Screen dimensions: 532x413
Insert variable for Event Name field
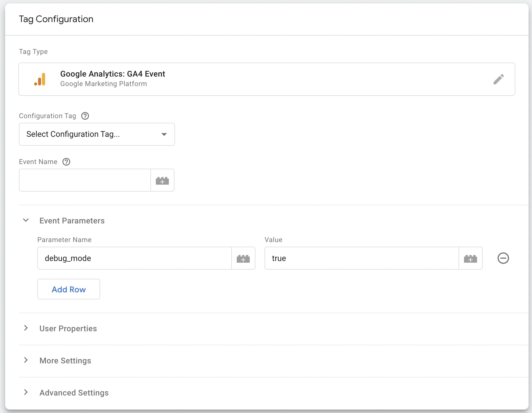(162, 180)
